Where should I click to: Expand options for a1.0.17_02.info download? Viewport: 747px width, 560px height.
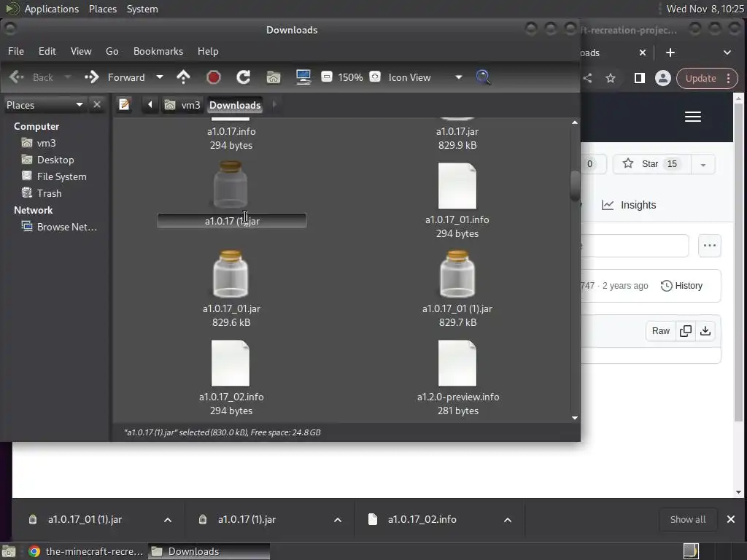(508, 519)
